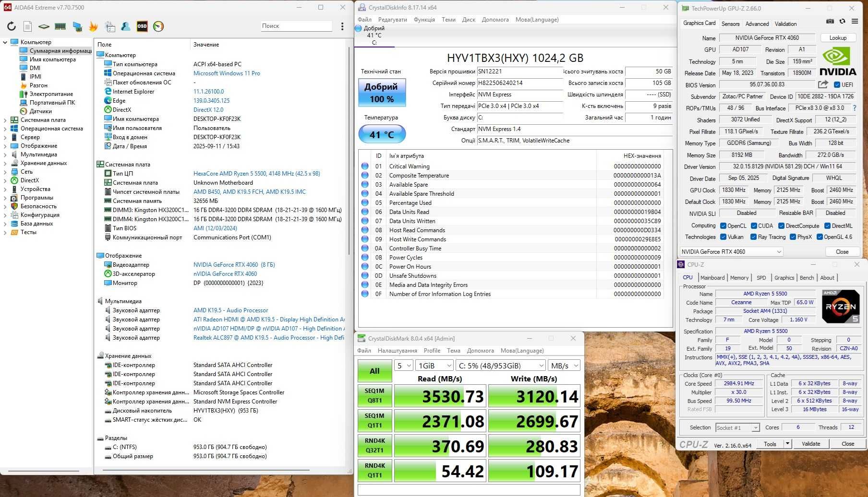Viewport: 868px width, 497px height.
Task: Click the Добрий 100% health status button
Action: coord(382,93)
